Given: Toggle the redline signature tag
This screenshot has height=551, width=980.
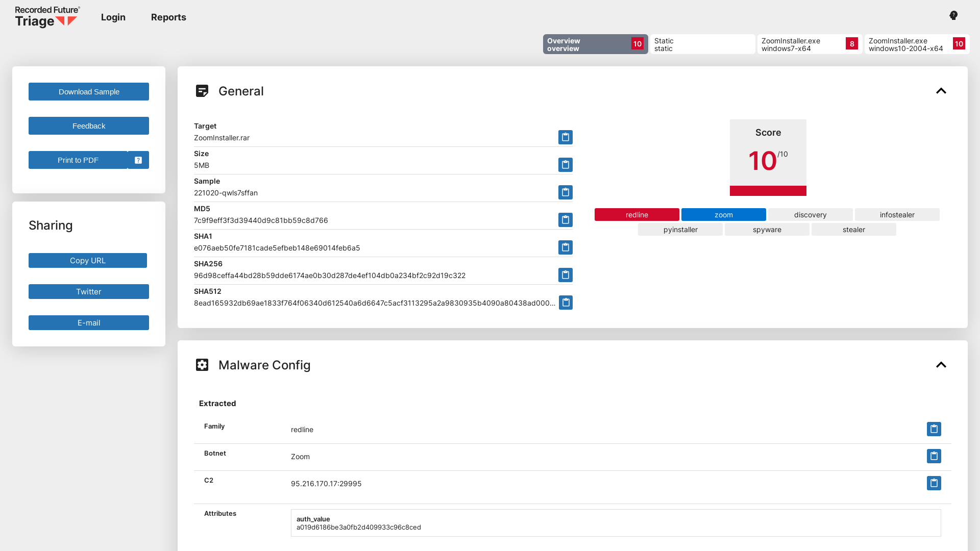Looking at the screenshot, I should point(636,214).
